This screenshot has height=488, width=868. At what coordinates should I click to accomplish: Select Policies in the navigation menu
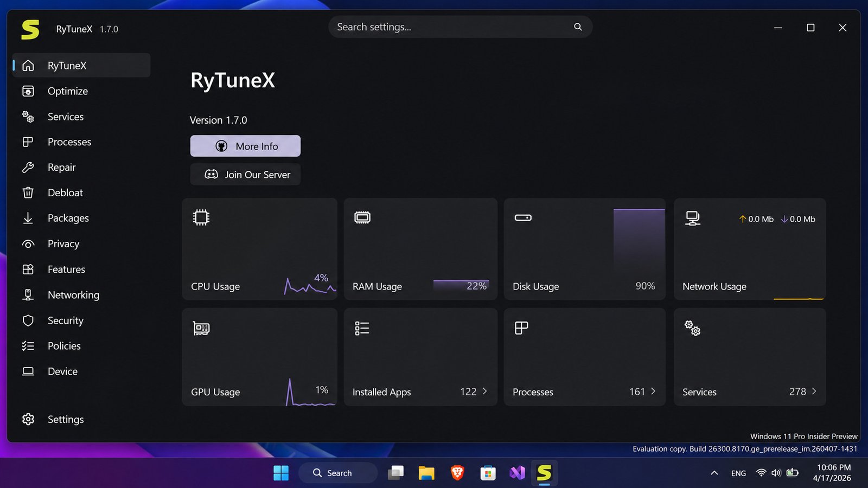(81, 346)
